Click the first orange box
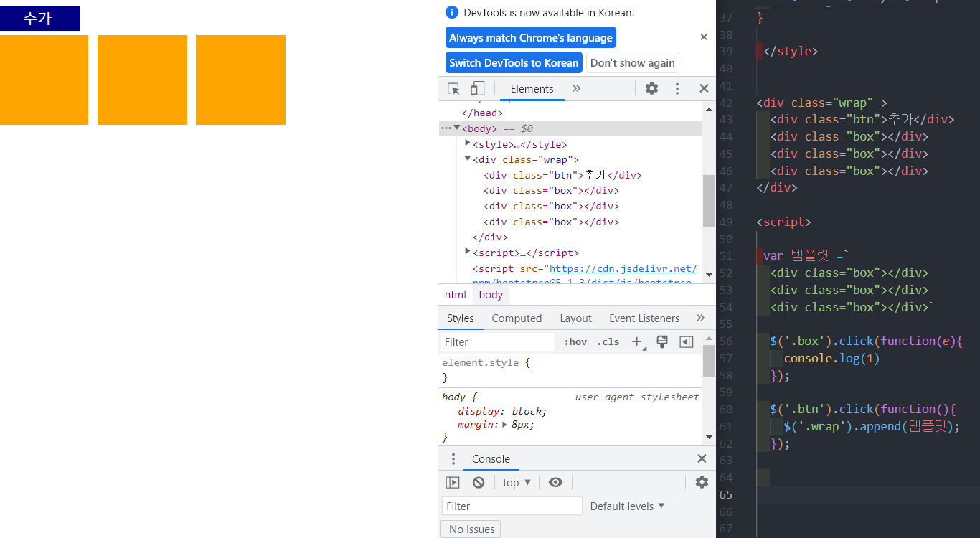 (44, 80)
